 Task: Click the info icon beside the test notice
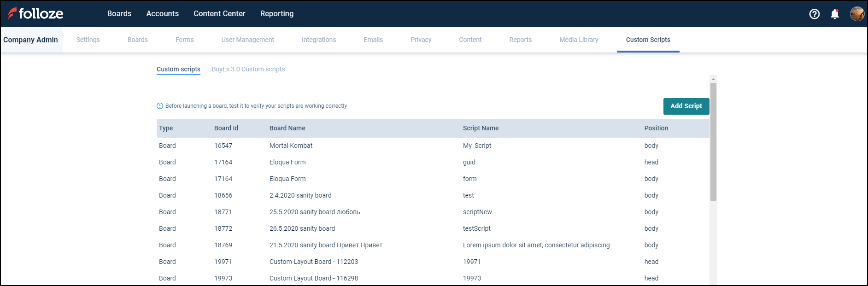tap(160, 106)
